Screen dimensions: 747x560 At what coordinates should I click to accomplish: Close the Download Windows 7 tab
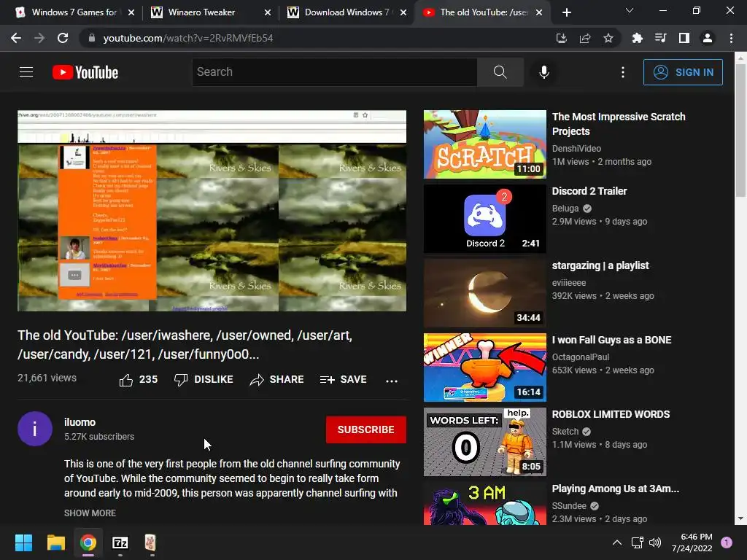click(403, 12)
